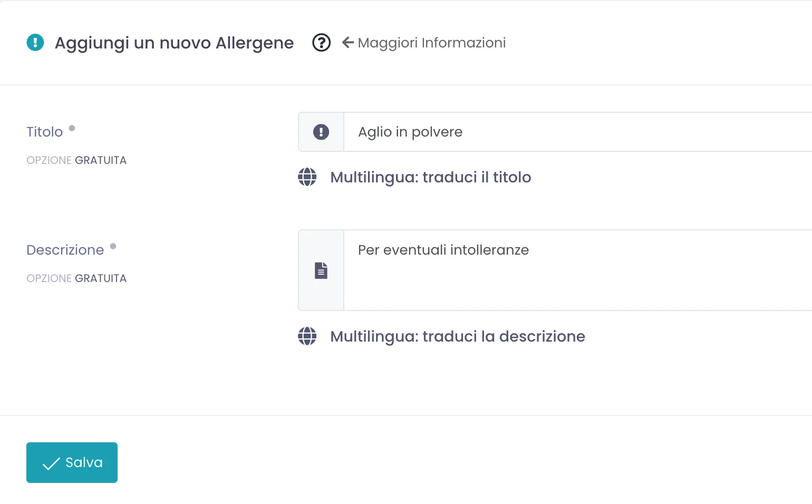Focus the Descrizione textarea with Per eventuali intolleranze
The height and width of the screenshot is (504, 812).
click(578, 270)
